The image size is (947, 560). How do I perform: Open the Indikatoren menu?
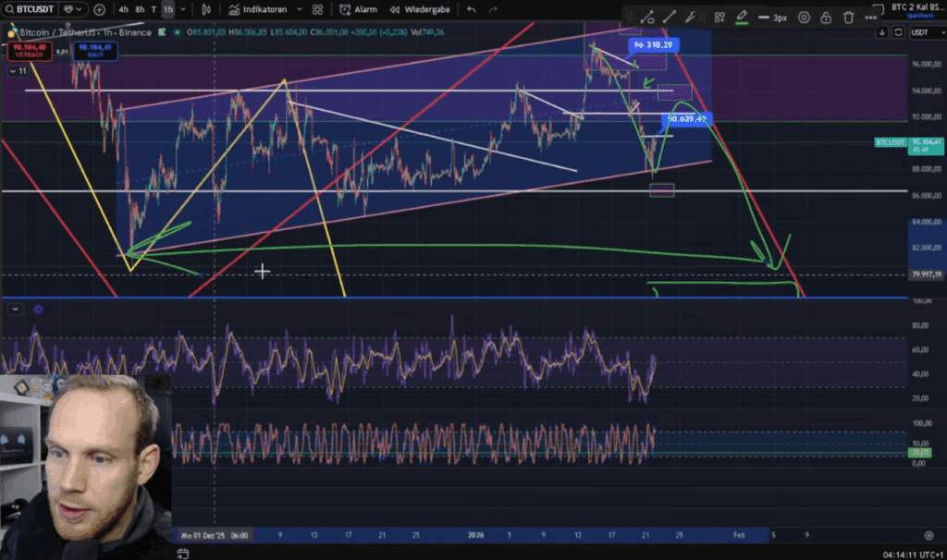click(x=258, y=9)
